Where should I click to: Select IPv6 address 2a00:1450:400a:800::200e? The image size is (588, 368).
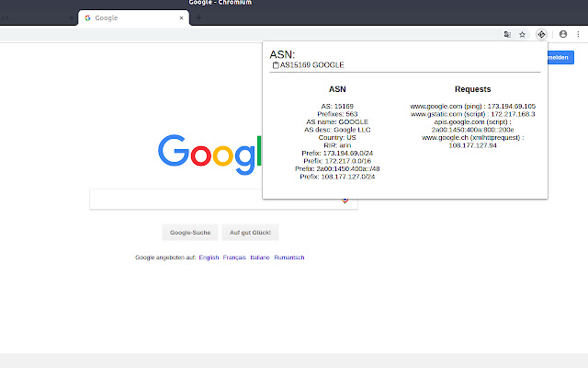click(472, 130)
